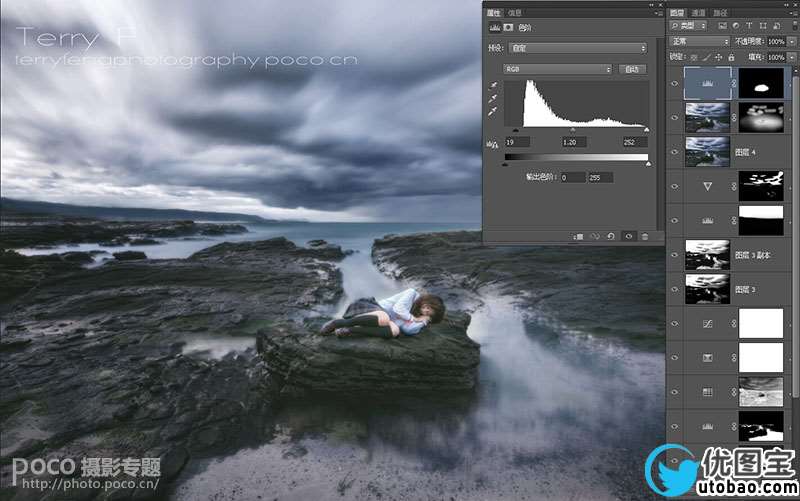
Task: Select the black point eyedropper in Levels
Action: point(492,87)
